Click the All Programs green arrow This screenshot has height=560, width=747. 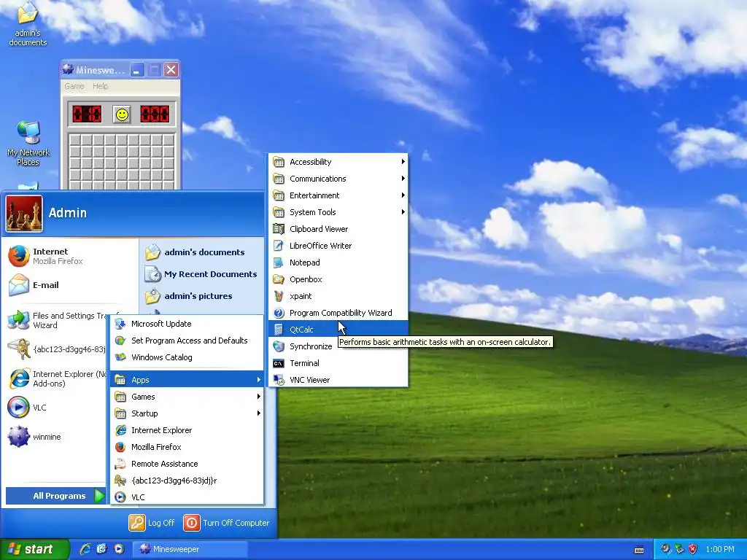tap(99, 496)
